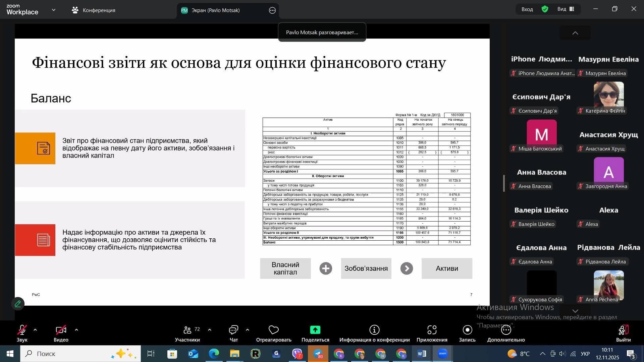This screenshot has width=644, height=362.
Task: Expand audio options arrow next to mic
Action: pos(35,330)
